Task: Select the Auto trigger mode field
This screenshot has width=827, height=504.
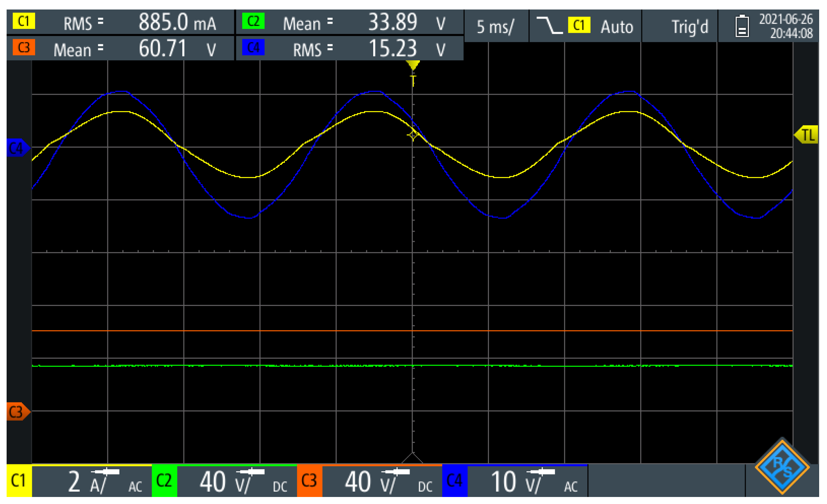Action: (617, 26)
